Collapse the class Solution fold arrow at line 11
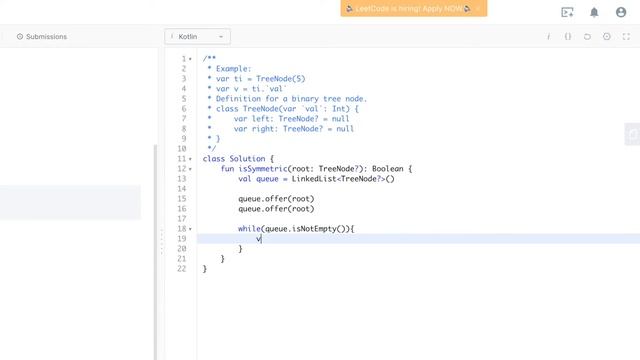Image resolution: width=640 pixels, height=360 pixels. pos(190,159)
